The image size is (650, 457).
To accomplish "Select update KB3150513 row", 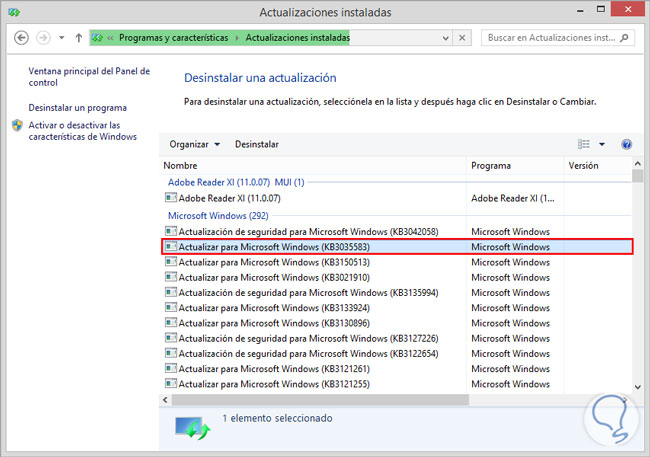I will 396,262.
